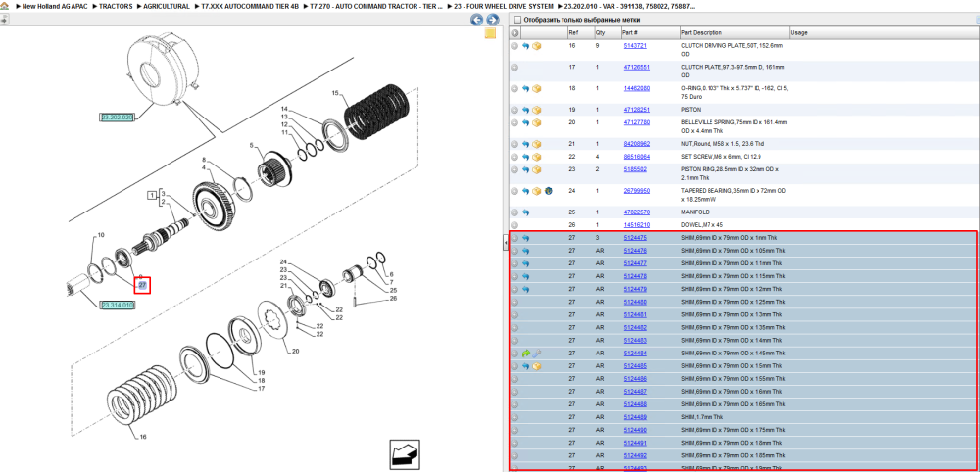Image resolution: width=980 pixels, height=472 pixels.
Task: Click the blue arrow icon for shim 5124479
Action: point(525,289)
